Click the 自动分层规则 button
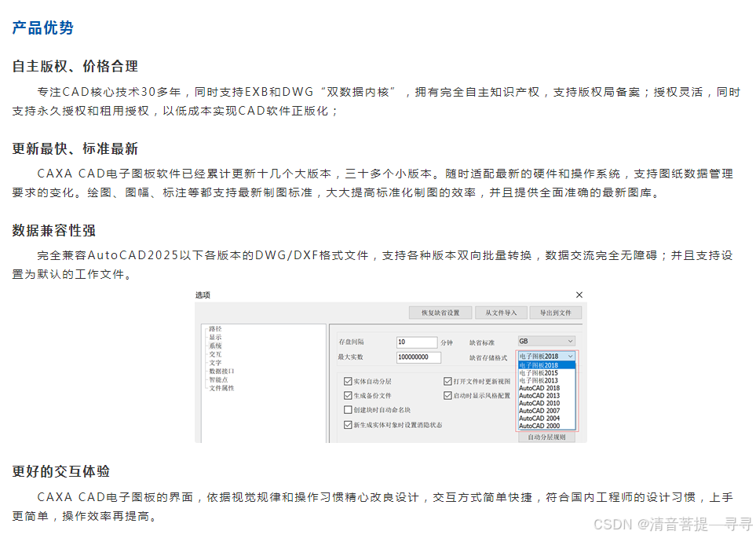This screenshot has width=756, height=538. pos(546,437)
